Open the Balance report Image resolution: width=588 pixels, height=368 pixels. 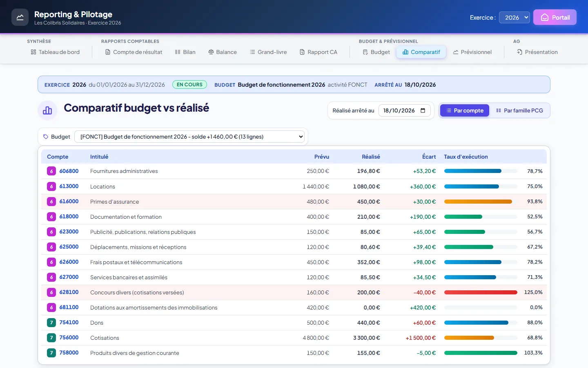click(223, 52)
